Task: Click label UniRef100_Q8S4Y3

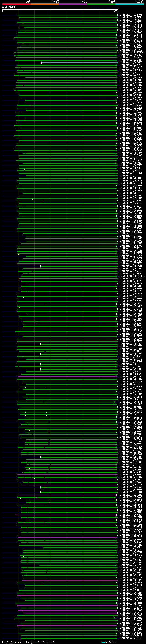Action: point(131,309)
